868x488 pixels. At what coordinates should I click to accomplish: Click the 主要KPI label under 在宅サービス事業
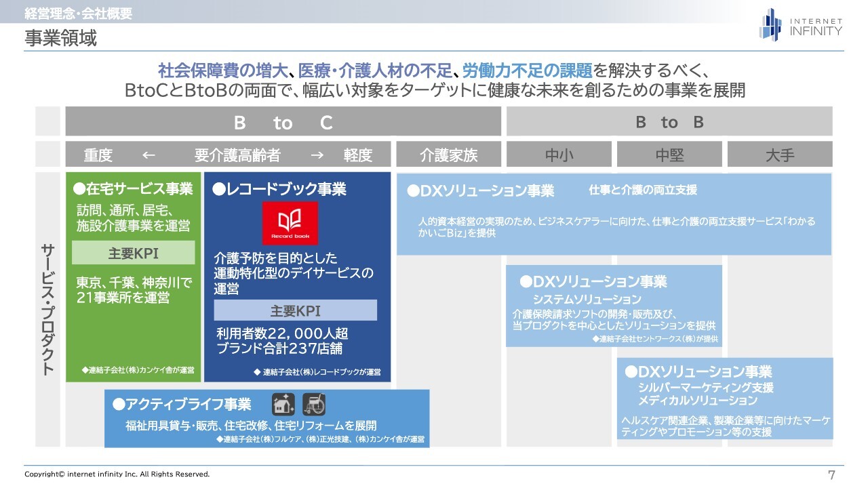[134, 253]
